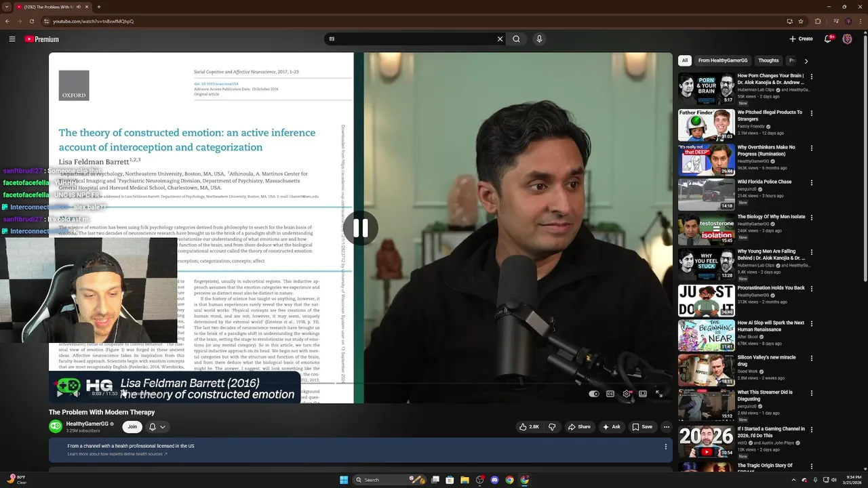This screenshot has height=488, width=868.
Task: Click the Ask AI button
Action: click(x=611, y=427)
